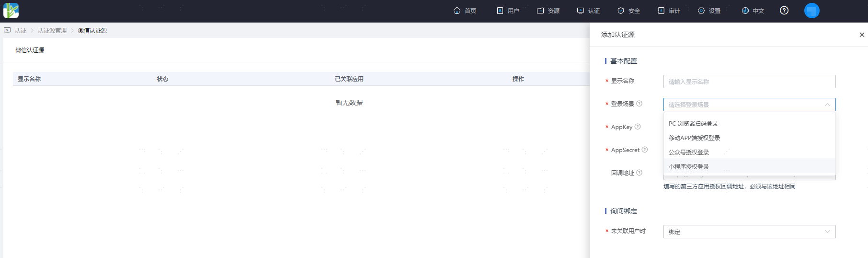868x258 pixels.
Task: Click the 基本配置 section heading
Action: click(624, 61)
